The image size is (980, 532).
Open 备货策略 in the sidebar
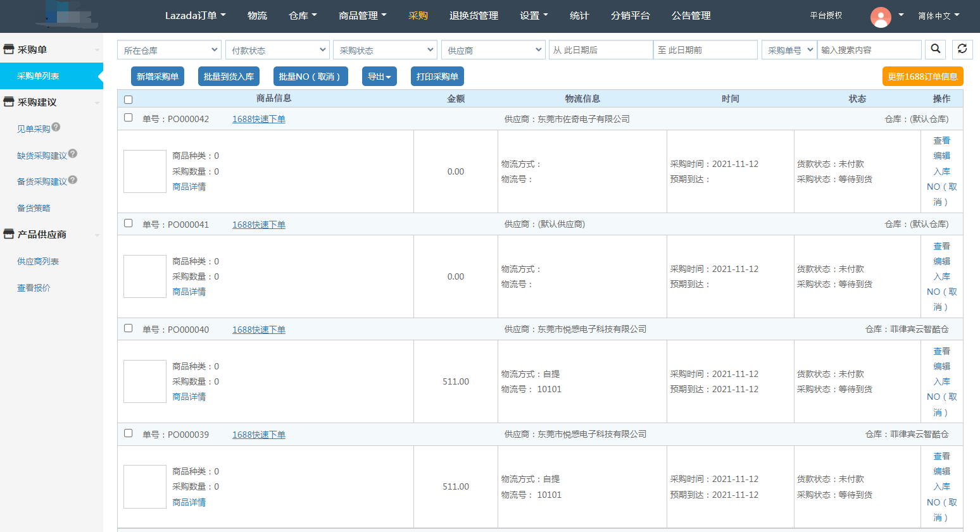coord(34,208)
